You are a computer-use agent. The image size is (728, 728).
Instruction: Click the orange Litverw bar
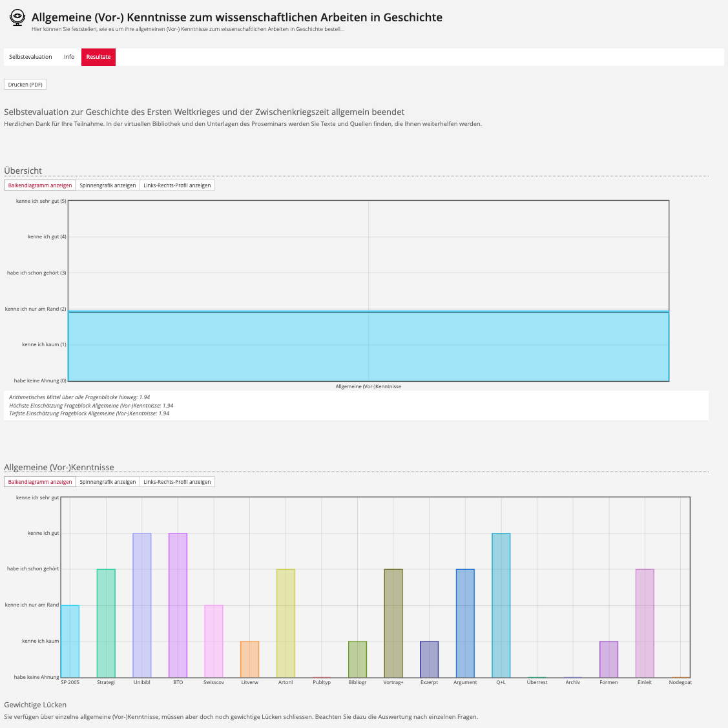pos(250,660)
